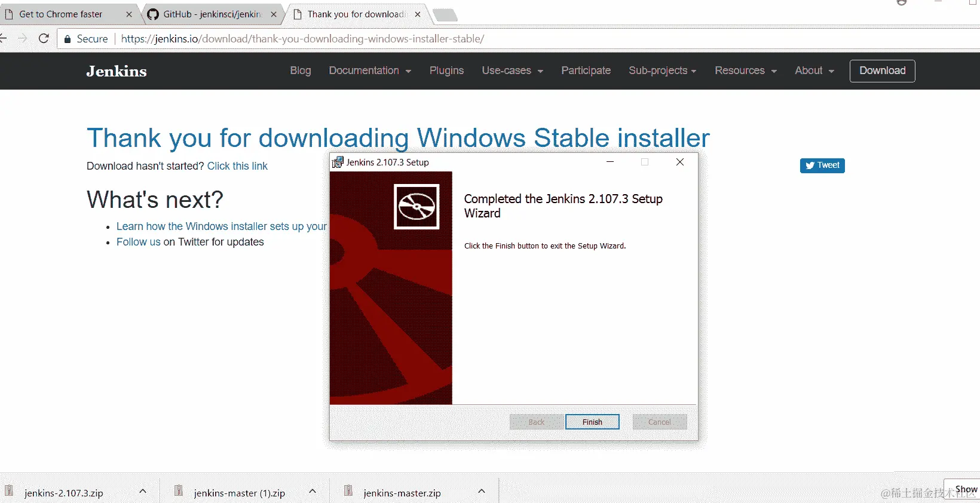Click the Chrome user profile icon
Screen dimensions: 980x503
(902, 2)
